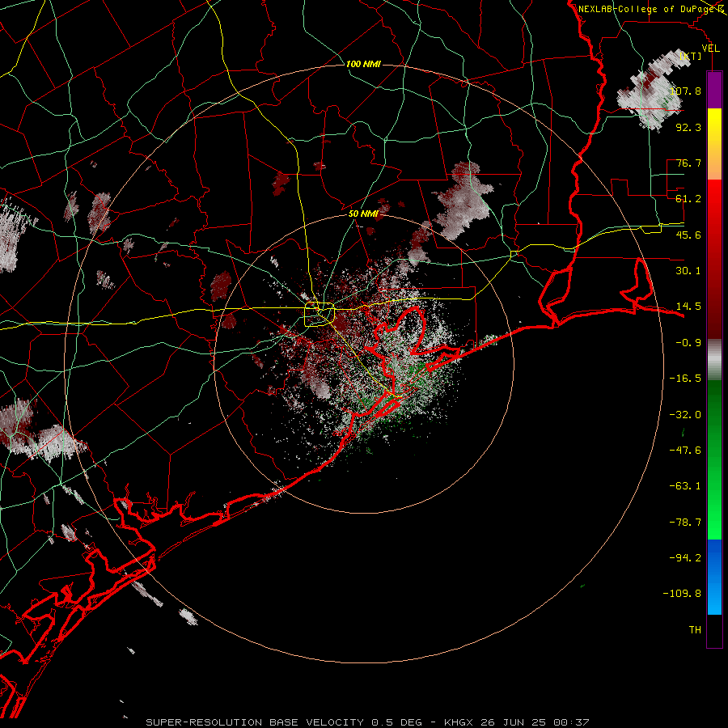Click the 50 NMI range ring label

click(x=363, y=214)
